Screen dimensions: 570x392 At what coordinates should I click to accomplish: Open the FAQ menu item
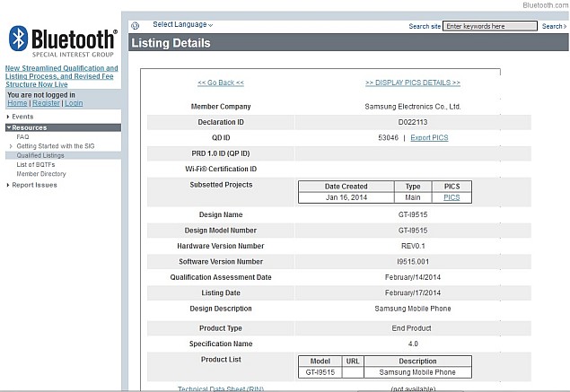tap(22, 136)
